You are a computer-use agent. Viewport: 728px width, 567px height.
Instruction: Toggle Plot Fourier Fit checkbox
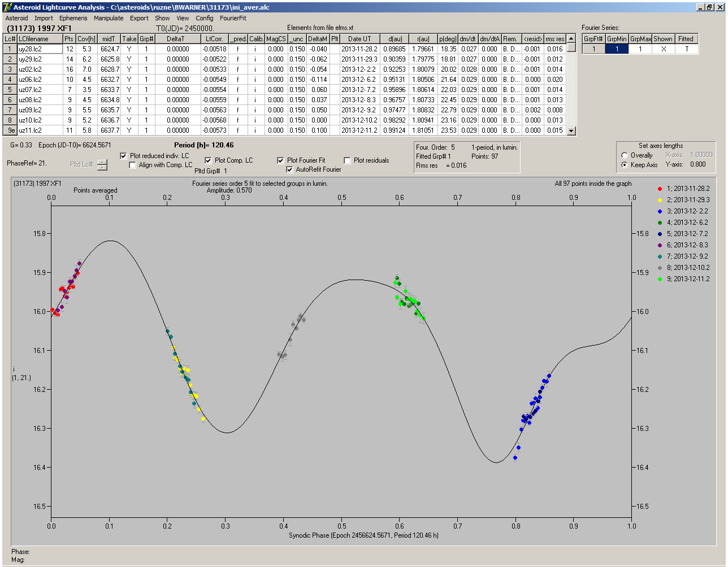click(x=280, y=160)
